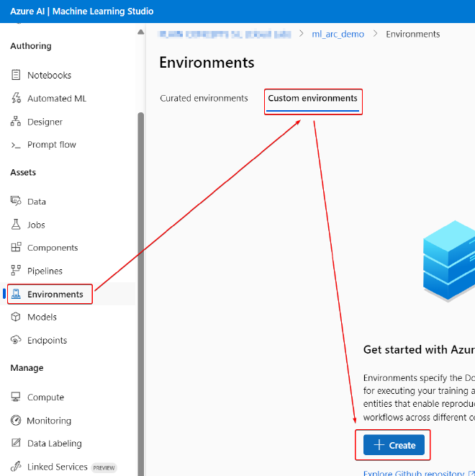Switch to Curated environments tab
This screenshot has width=475, height=476.
[204, 99]
